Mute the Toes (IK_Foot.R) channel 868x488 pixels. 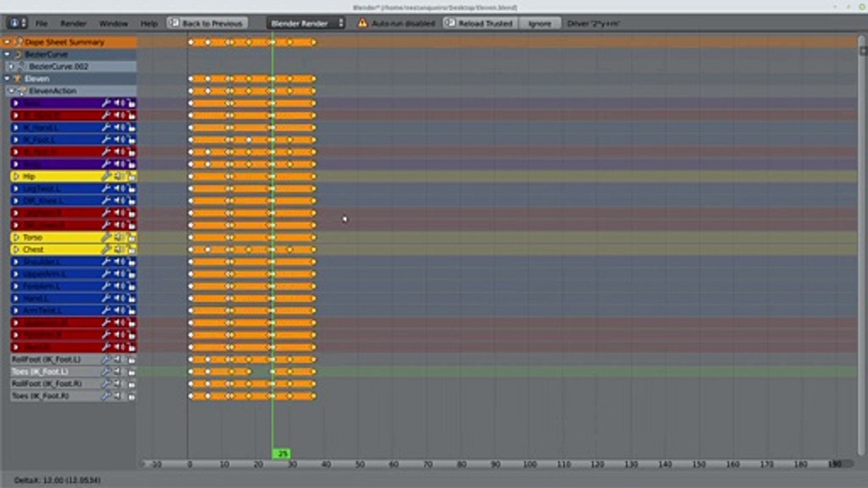point(119,396)
